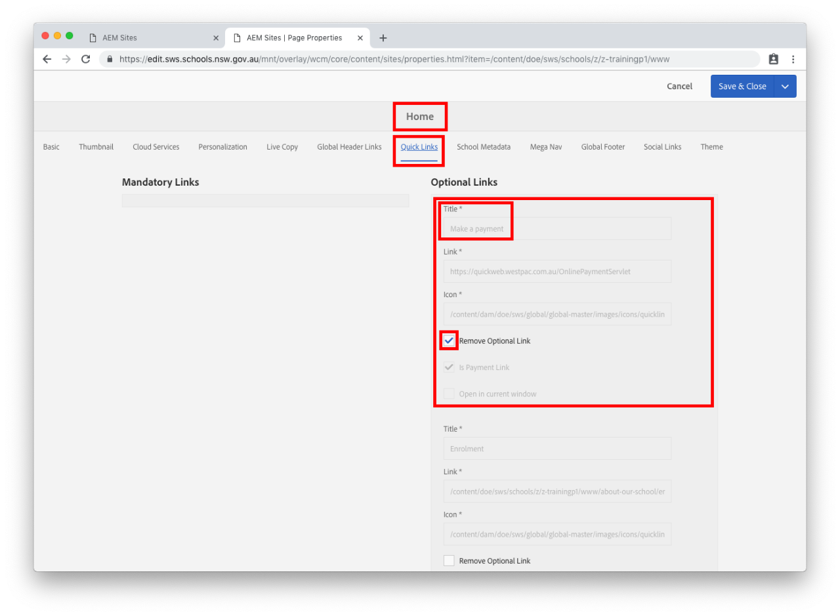
Task: Reload the page with the refresh icon
Action: point(85,59)
